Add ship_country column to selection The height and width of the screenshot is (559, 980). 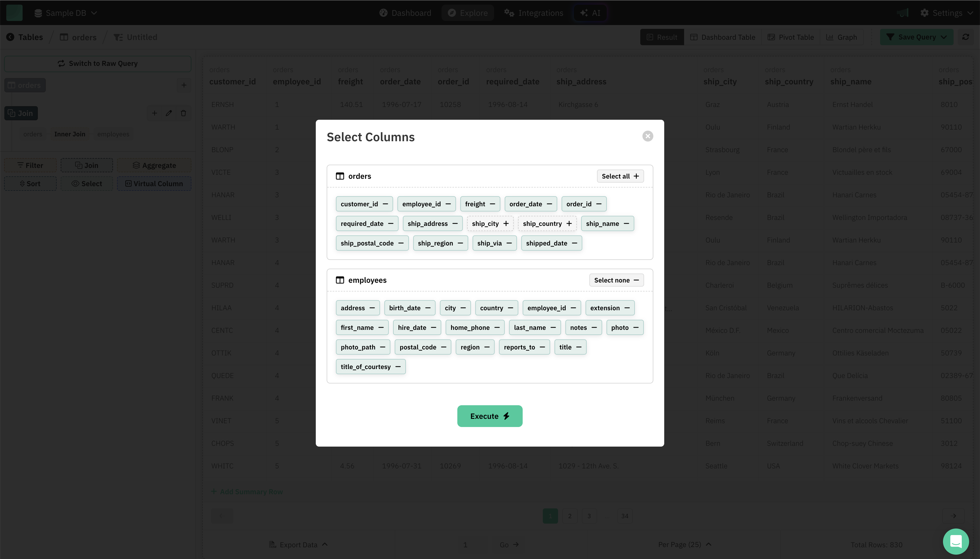click(x=547, y=223)
